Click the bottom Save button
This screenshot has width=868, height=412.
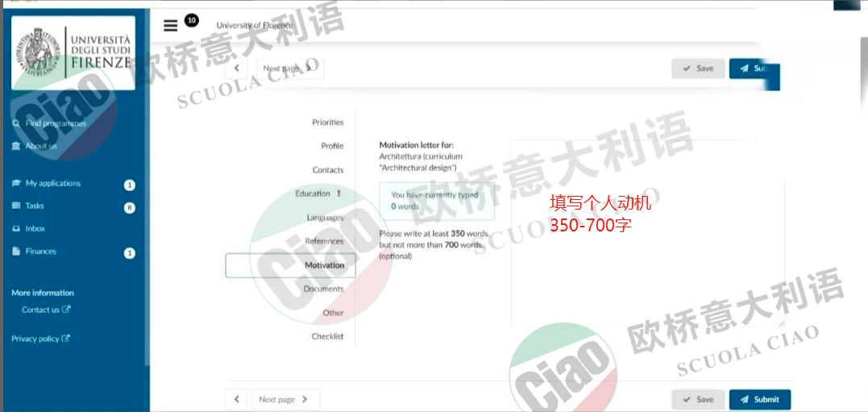tap(698, 399)
